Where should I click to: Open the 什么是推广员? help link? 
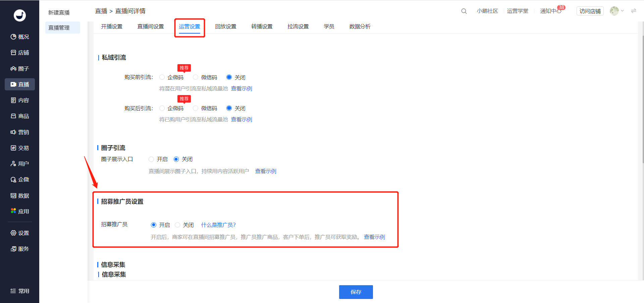point(218,225)
